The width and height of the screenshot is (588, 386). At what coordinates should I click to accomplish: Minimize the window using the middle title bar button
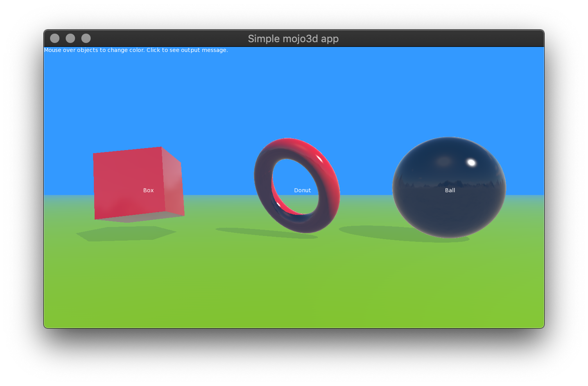pyautogui.click(x=70, y=38)
